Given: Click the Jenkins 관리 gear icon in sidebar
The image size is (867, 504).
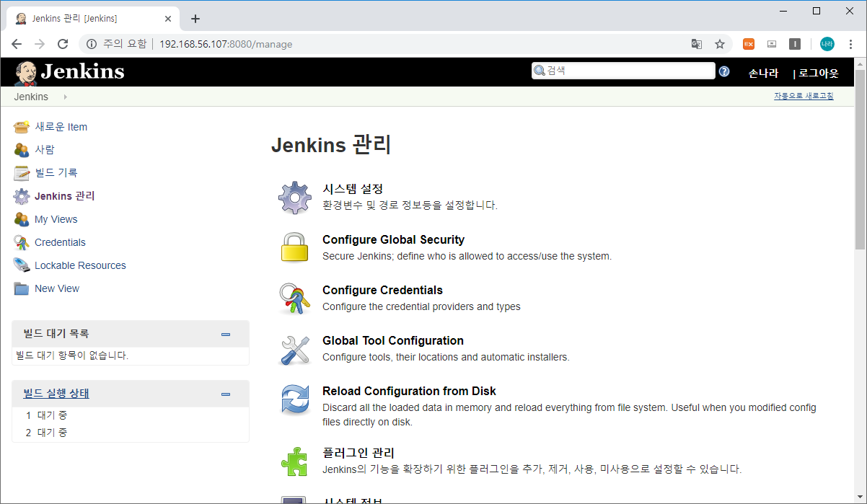Looking at the screenshot, I should 22,196.
